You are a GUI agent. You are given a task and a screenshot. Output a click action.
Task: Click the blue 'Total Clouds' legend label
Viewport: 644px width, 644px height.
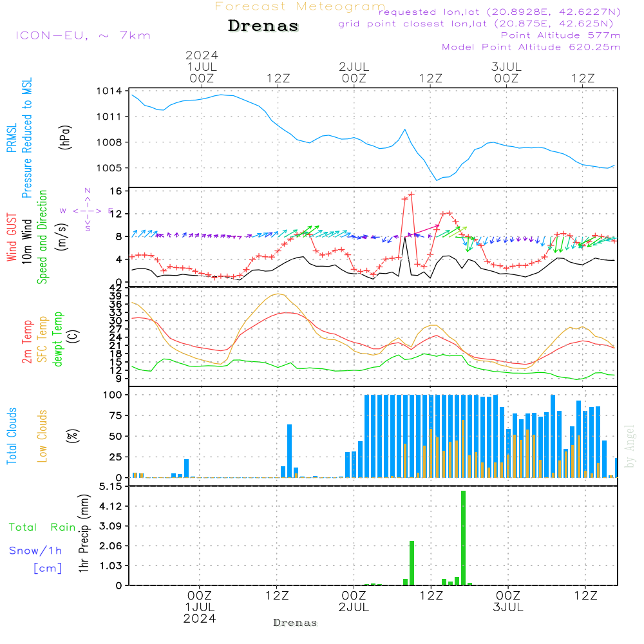pyautogui.click(x=12, y=436)
